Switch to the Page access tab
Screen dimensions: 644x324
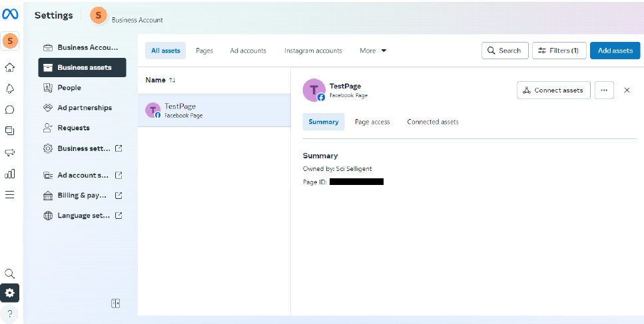372,122
